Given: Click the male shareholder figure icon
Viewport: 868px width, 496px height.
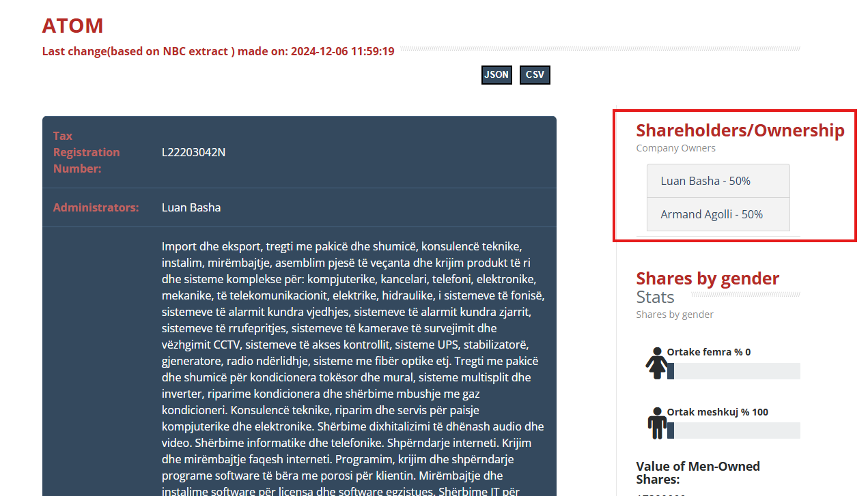Looking at the screenshot, I should coord(657,423).
